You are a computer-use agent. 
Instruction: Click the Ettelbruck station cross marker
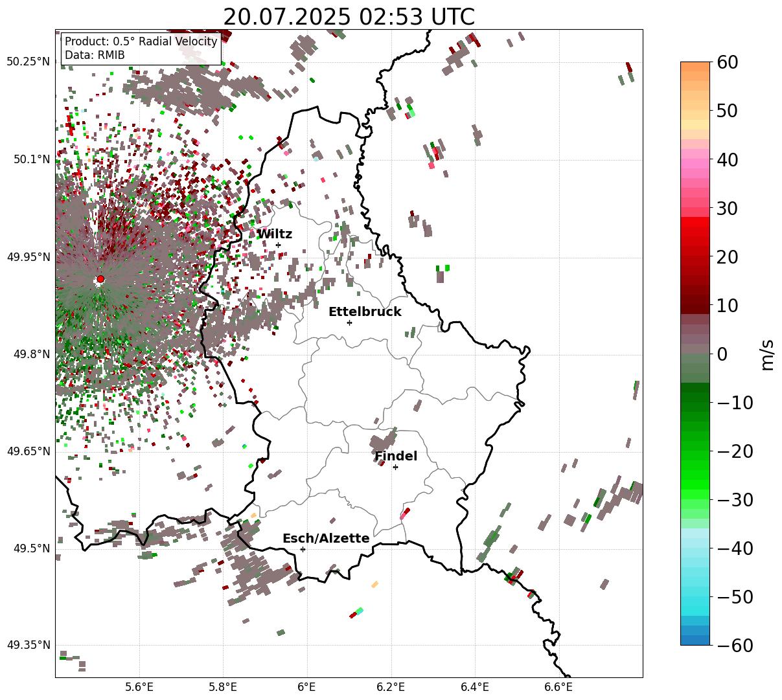click(349, 322)
